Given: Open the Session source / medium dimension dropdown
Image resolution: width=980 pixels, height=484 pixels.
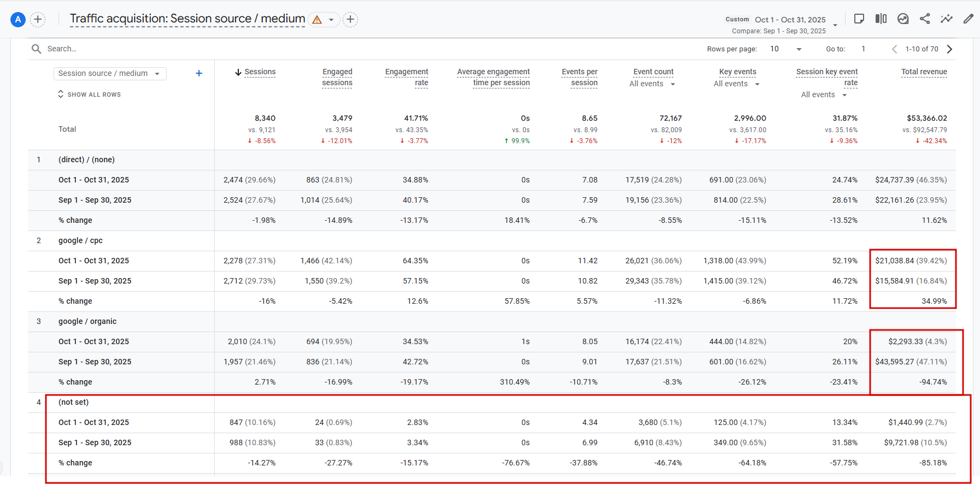Looking at the screenshot, I should (110, 74).
